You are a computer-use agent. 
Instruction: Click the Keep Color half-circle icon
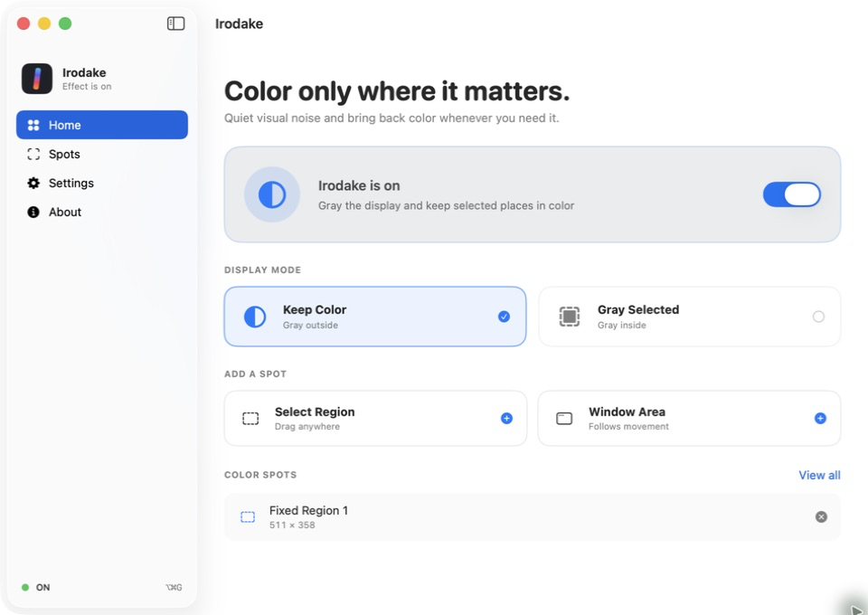pyautogui.click(x=255, y=317)
